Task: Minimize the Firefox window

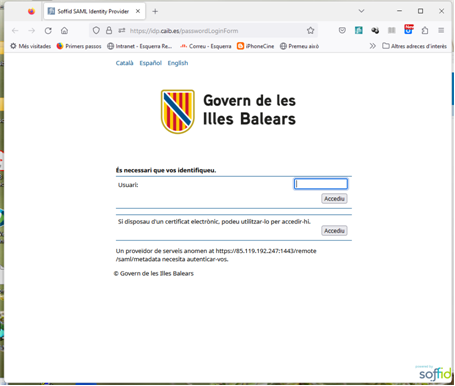Action: pyautogui.click(x=399, y=11)
